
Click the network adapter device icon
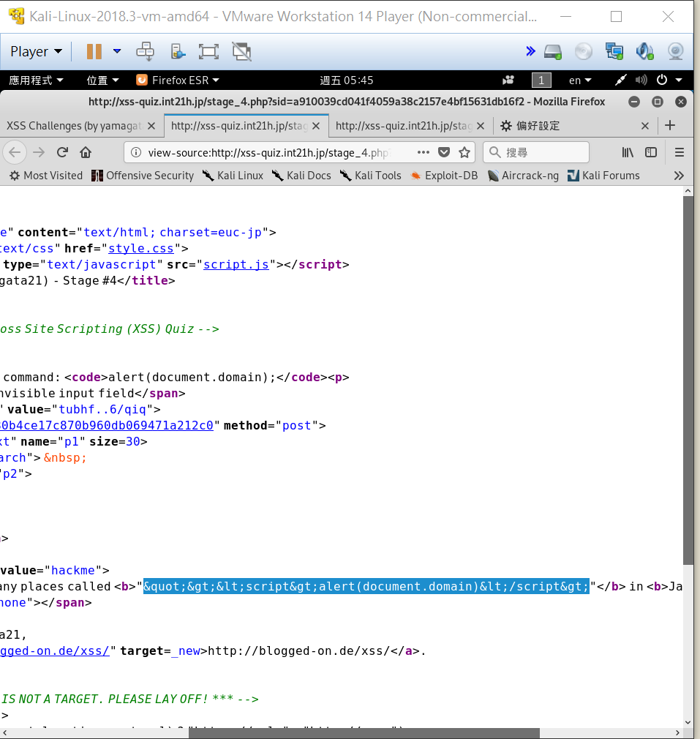tap(614, 51)
